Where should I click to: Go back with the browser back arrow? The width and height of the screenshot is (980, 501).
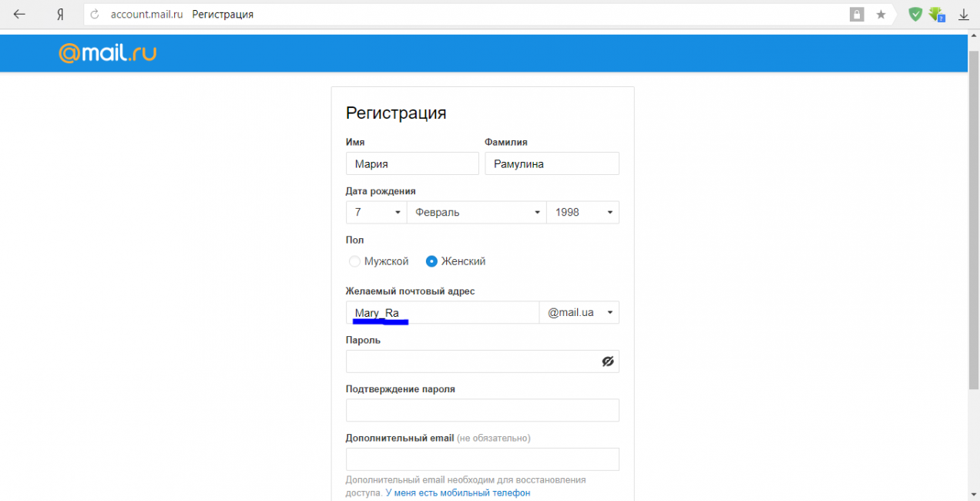(x=19, y=14)
